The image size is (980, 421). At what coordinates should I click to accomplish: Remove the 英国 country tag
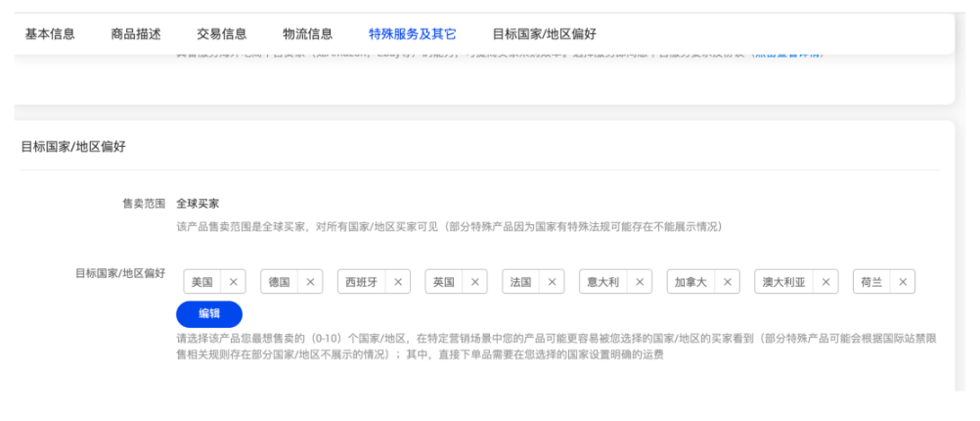coord(475,282)
